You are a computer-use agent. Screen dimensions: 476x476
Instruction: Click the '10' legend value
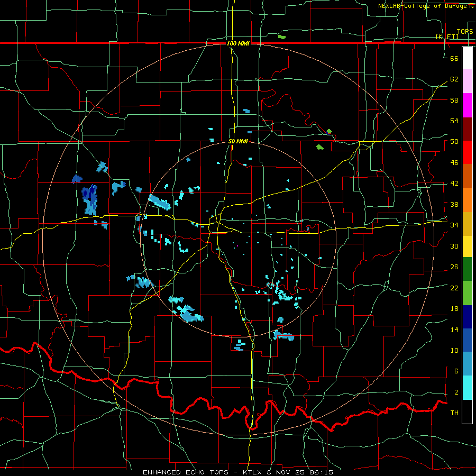(x=454, y=350)
